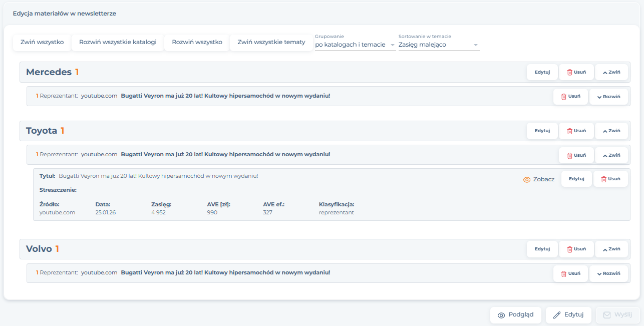
Task: Collapse the Mercedes catalog section
Action: point(611,72)
